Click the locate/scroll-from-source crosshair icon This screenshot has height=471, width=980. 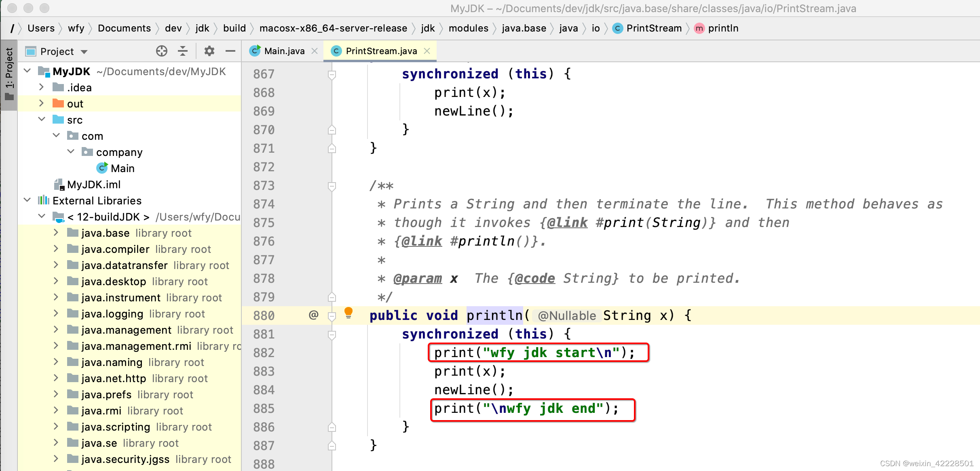point(161,51)
